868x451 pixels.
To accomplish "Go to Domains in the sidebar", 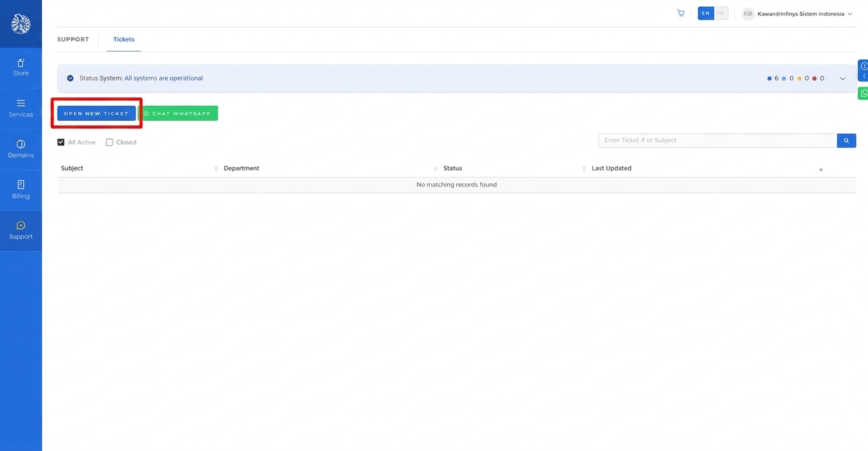I will pyautogui.click(x=21, y=150).
